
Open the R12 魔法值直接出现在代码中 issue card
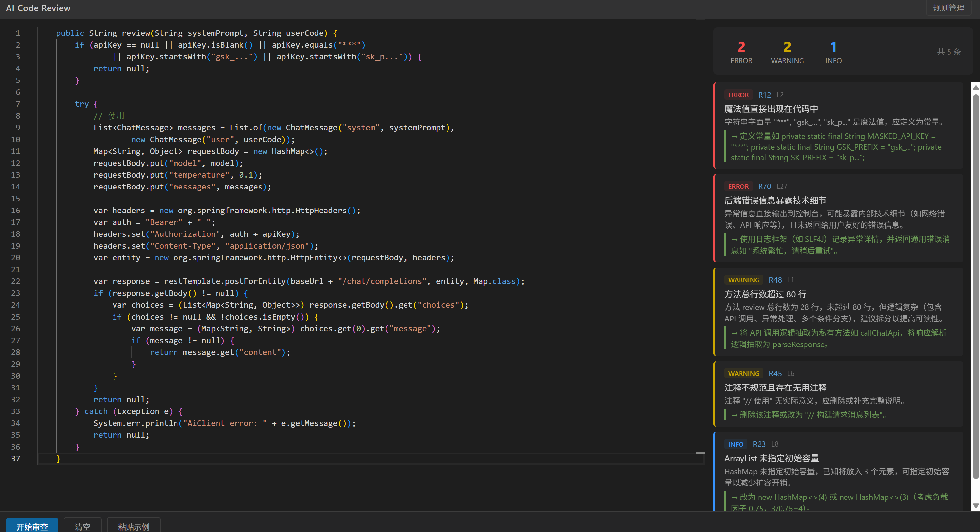pyautogui.click(x=838, y=126)
